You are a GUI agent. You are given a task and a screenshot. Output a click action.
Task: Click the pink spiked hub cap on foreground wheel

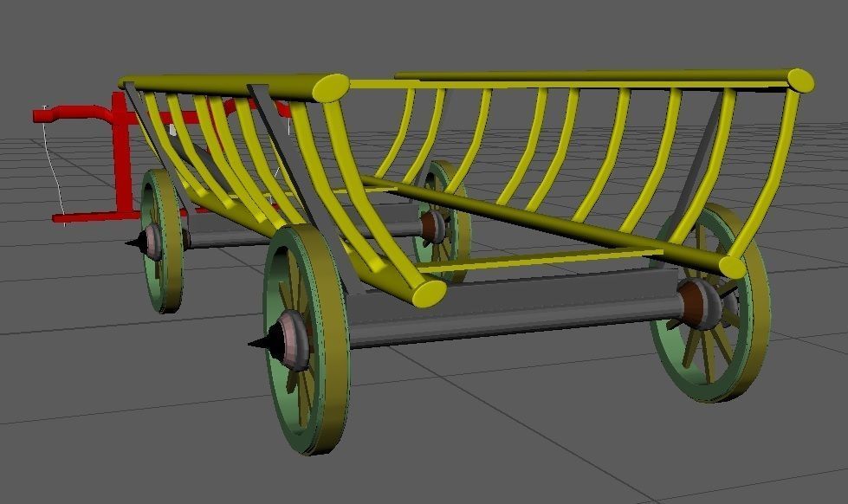pyautogui.click(x=289, y=343)
